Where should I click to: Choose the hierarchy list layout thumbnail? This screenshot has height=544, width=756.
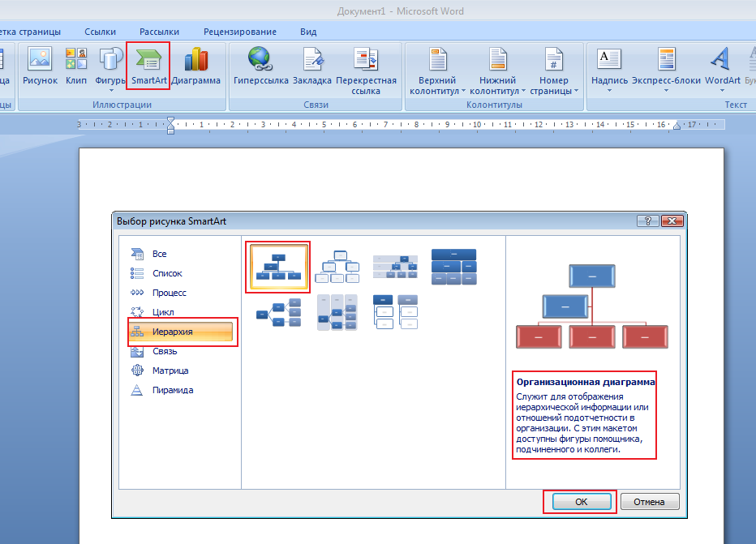[395, 312]
